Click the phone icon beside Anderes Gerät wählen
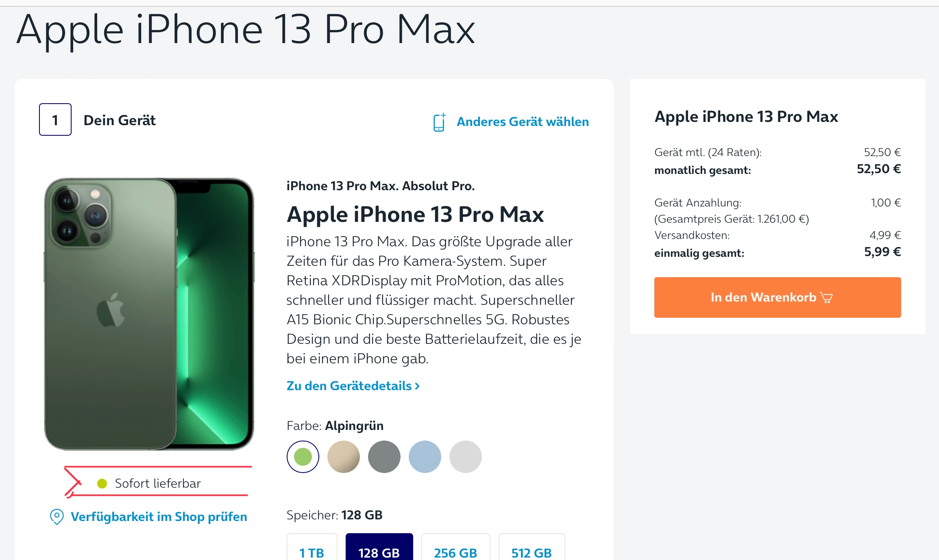 click(x=439, y=122)
